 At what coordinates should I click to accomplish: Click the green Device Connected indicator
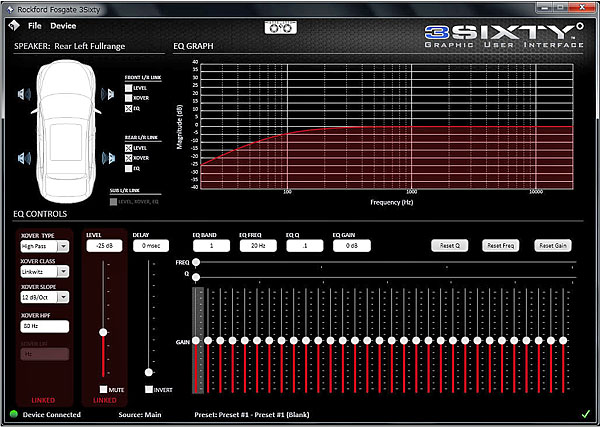[14, 414]
